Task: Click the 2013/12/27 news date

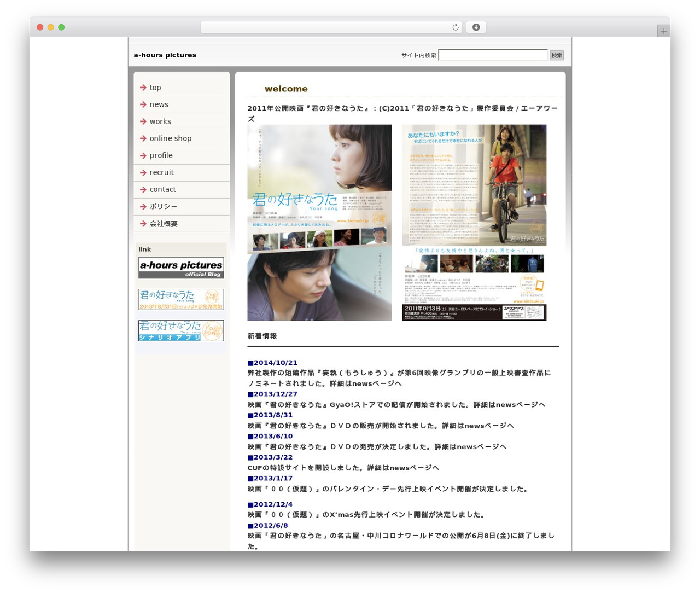Action: pos(272,394)
